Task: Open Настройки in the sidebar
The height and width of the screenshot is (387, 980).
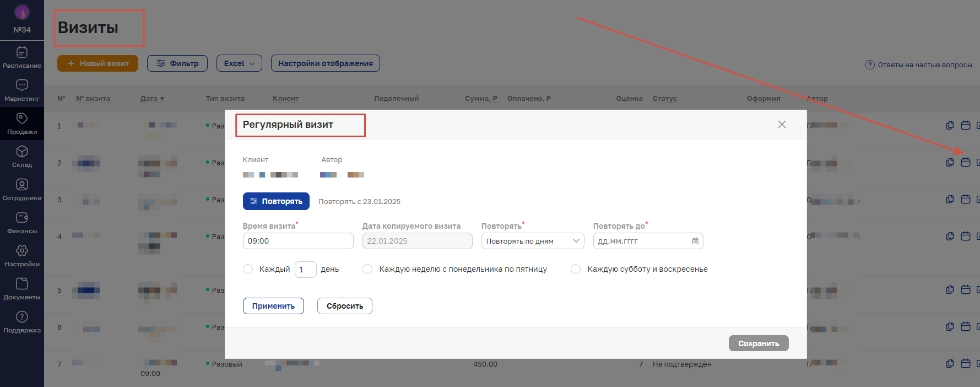Action: [x=22, y=256]
